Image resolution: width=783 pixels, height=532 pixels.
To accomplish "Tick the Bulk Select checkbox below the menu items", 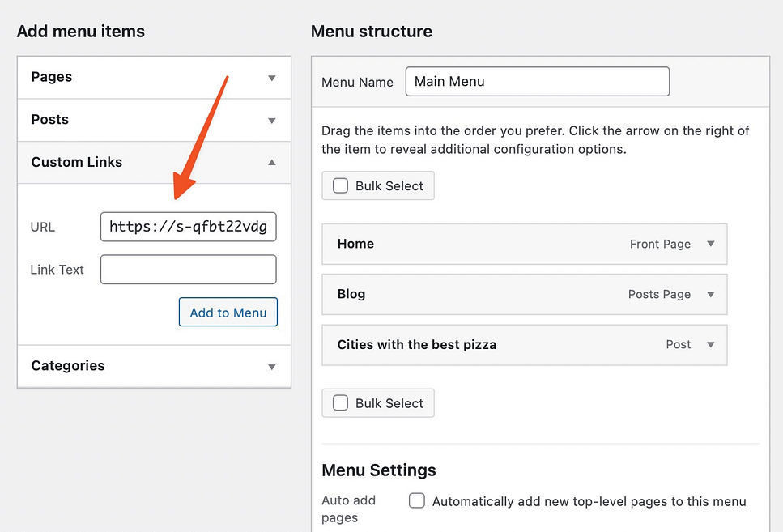I will pyautogui.click(x=341, y=403).
